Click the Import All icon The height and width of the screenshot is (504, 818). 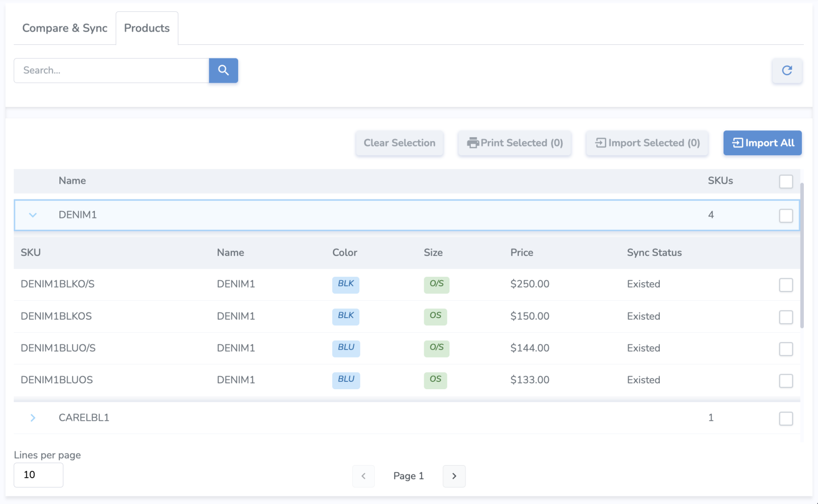coord(738,143)
